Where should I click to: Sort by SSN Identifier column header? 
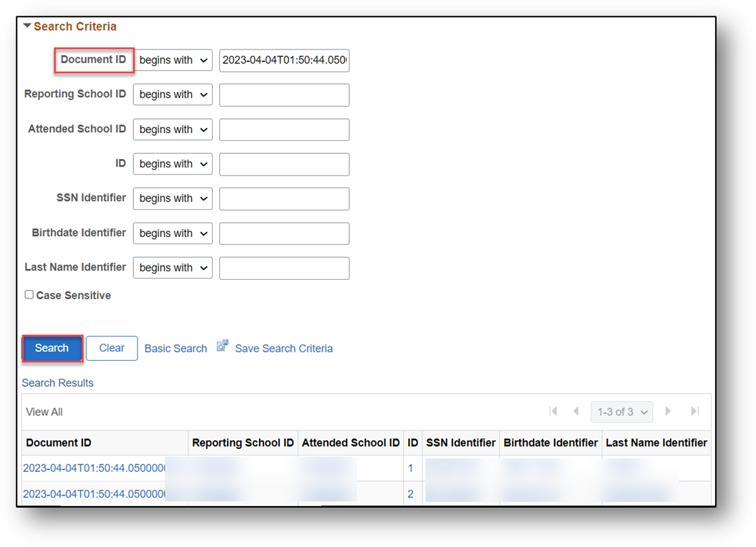[460, 442]
